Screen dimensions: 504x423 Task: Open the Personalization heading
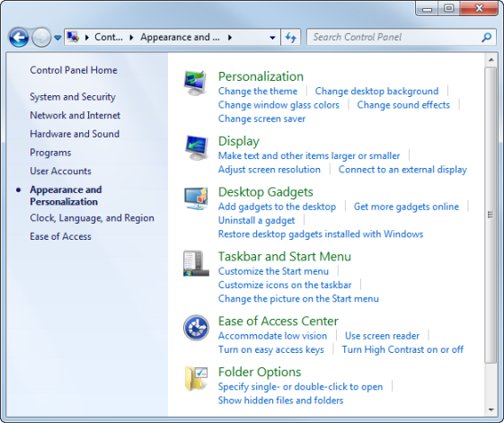pos(261,76)
